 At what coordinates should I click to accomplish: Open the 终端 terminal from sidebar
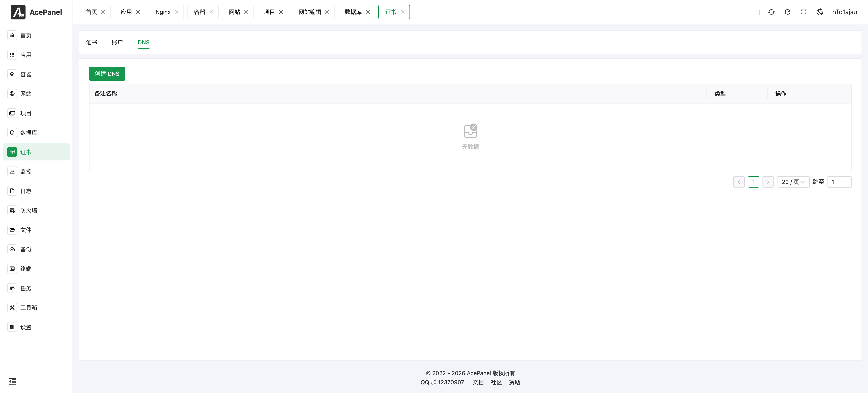click(x=25, y=269)
